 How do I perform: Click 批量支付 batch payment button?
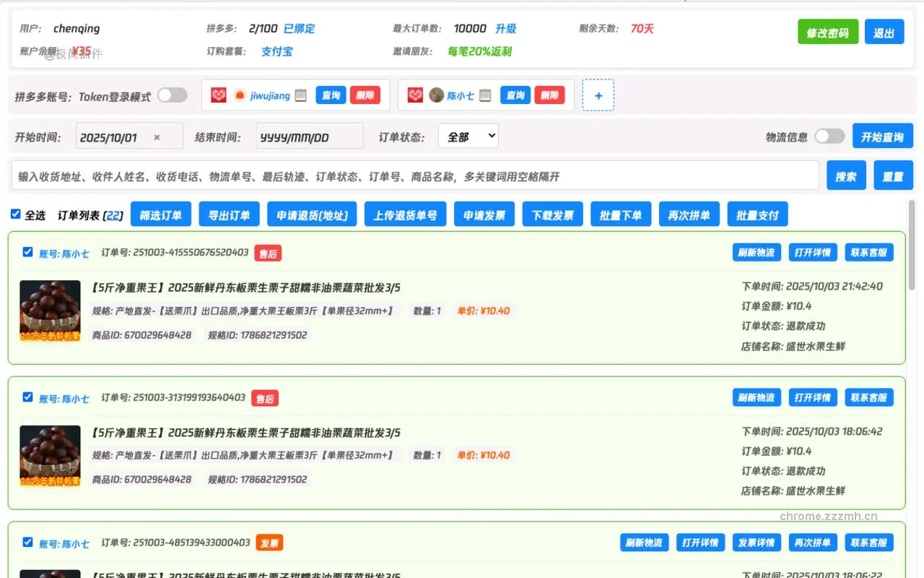[757, 214]
